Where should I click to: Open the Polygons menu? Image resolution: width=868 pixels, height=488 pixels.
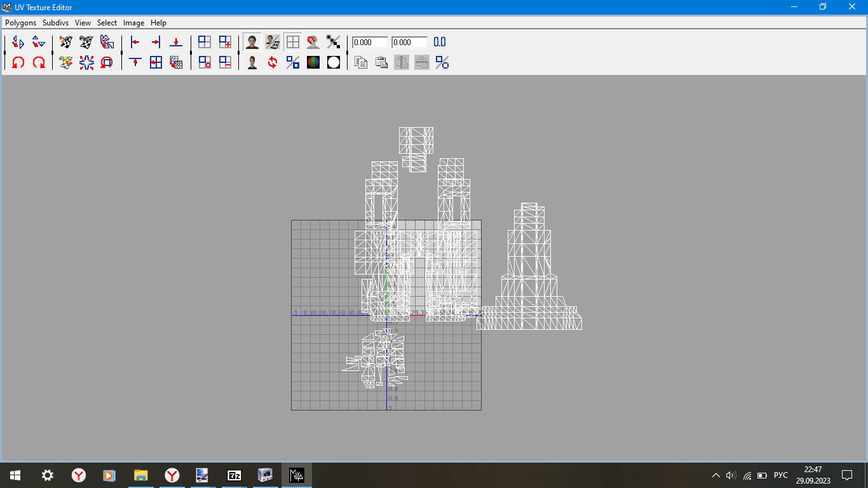21,23
